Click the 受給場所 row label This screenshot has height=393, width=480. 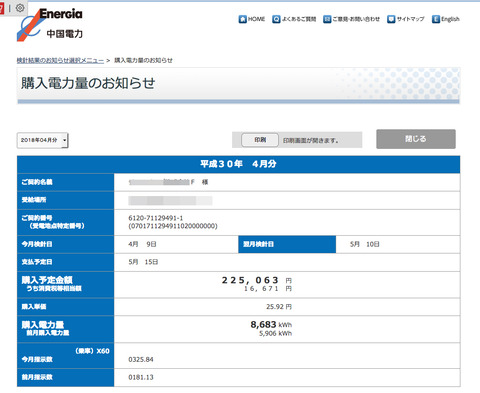tap(34, 200)
